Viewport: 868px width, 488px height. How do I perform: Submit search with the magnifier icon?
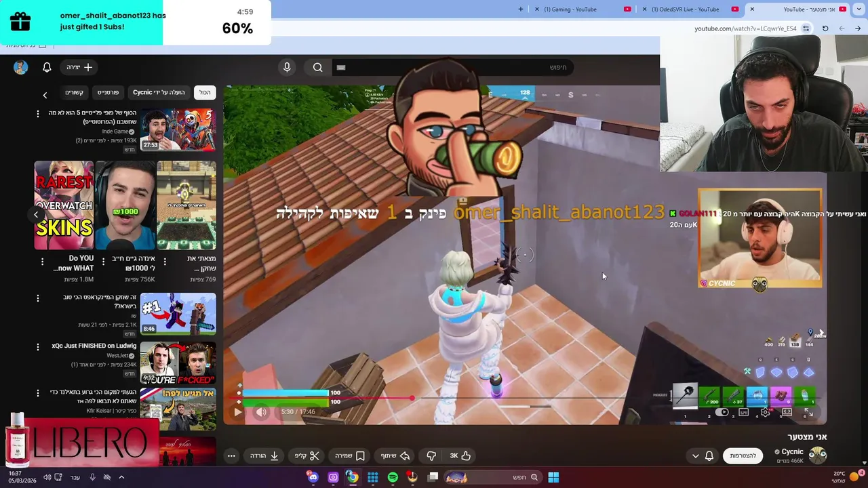(x=317, y=67)
